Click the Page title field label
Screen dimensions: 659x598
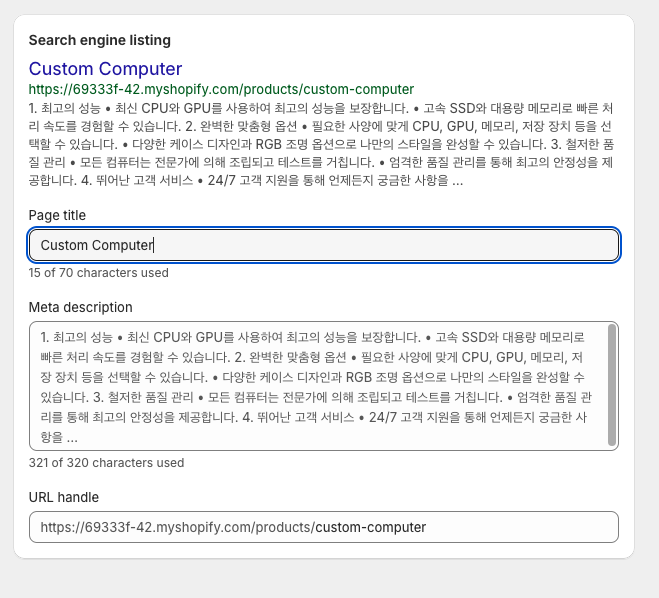[57, 215]
